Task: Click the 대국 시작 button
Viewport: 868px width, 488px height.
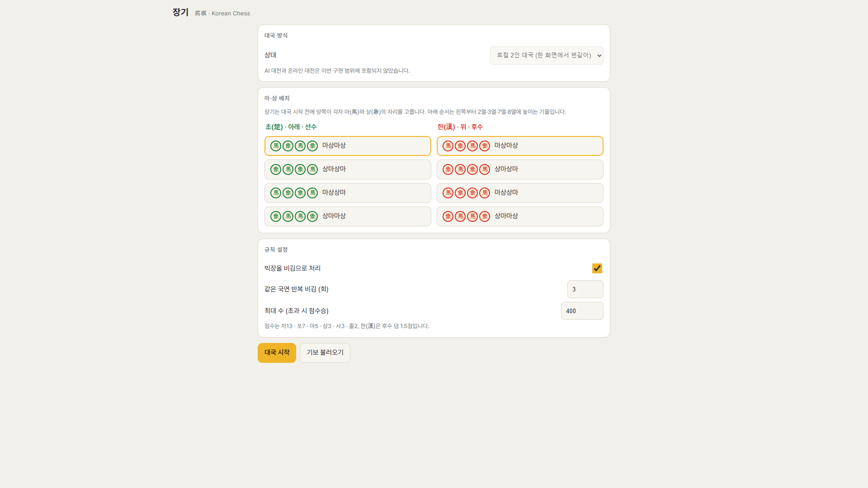Action: pyautogui.click(x=277, y=353)
